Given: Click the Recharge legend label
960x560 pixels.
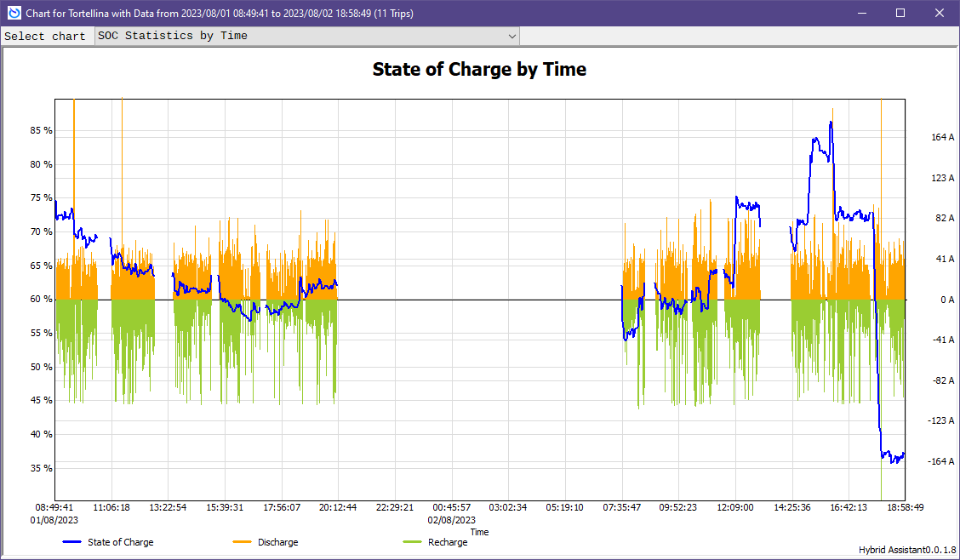Looking at the screenshot, I should pyautogui.click(x=448, y=542).
